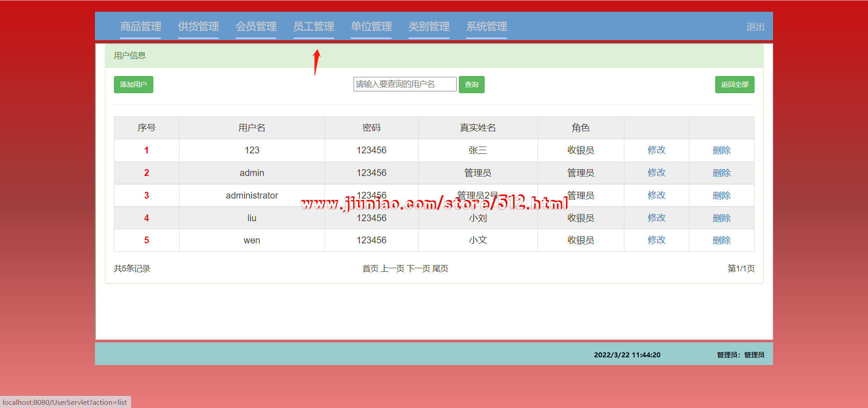This screenshot has height=408, width=868.
Task: Open the 供货管理 menu
Action: tap(198, 27)
